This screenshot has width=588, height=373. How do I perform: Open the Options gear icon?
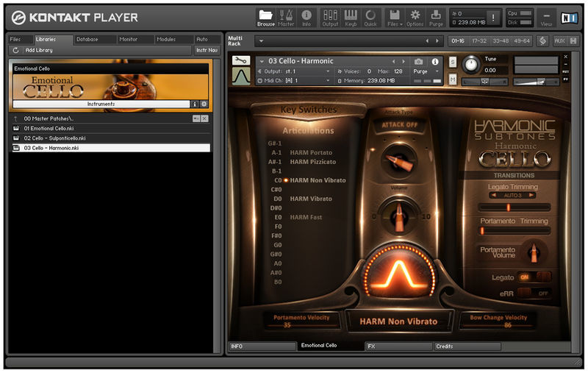coord(415,18)
